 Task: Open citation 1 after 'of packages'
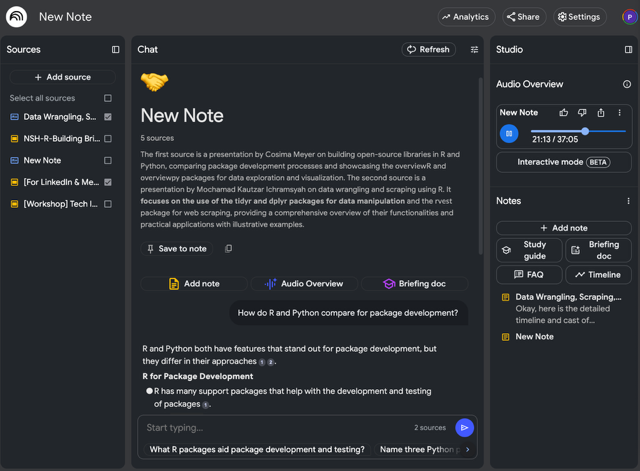click(205, 405)
